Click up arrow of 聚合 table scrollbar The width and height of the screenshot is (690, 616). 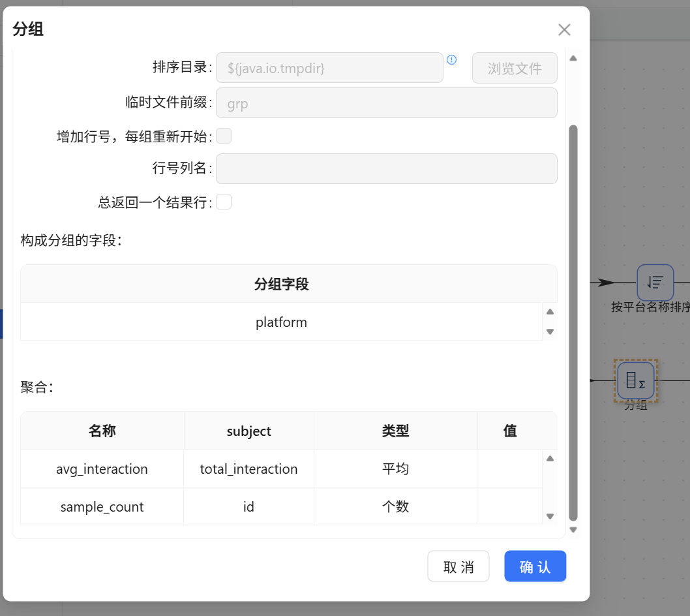click(x=550, y=459)
